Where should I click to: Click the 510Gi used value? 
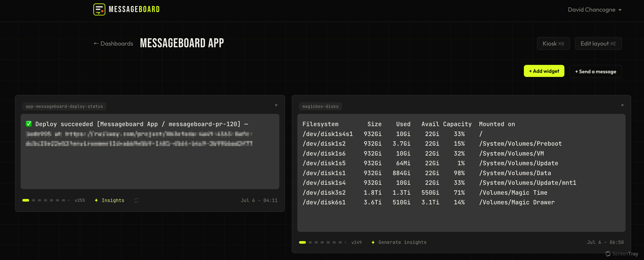tap(402, 202)
